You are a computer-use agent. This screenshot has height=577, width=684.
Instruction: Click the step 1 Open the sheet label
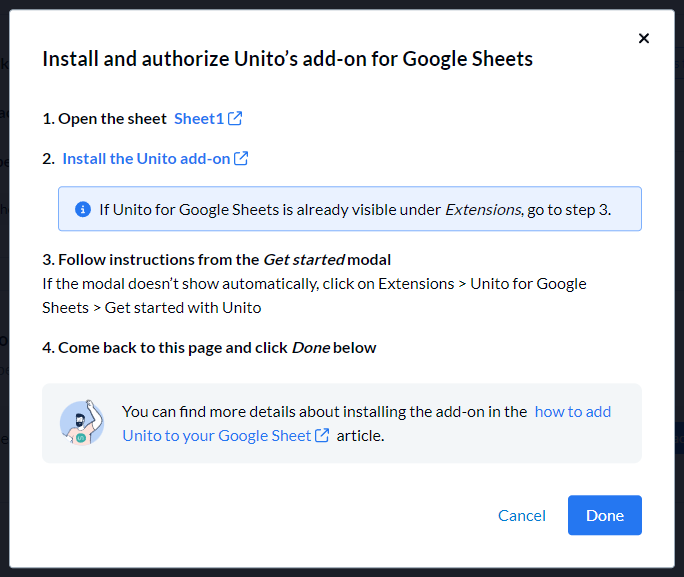[x=104, y=118]
